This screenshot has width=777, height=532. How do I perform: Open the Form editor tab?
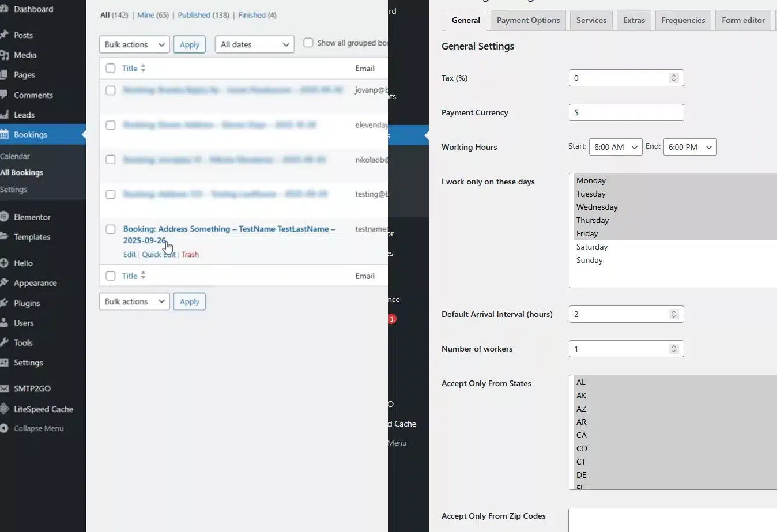tap(743, 20)
